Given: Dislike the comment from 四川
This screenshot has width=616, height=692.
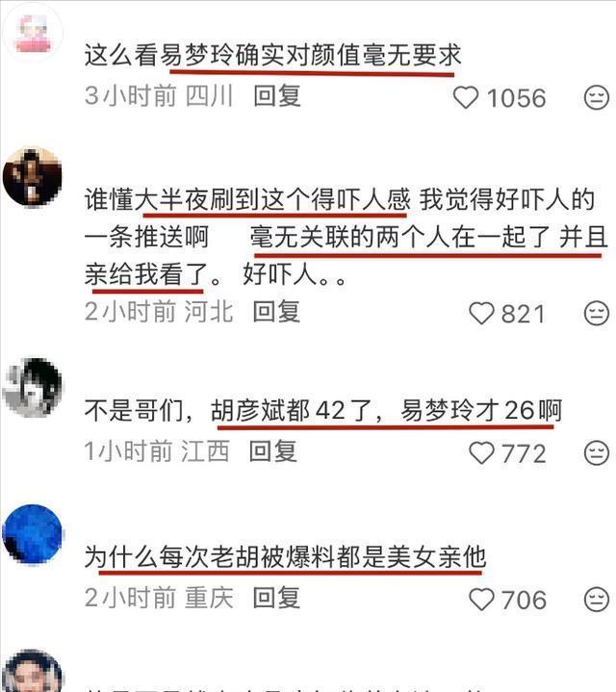Looking at the screenshot, I should pos(597,97).
